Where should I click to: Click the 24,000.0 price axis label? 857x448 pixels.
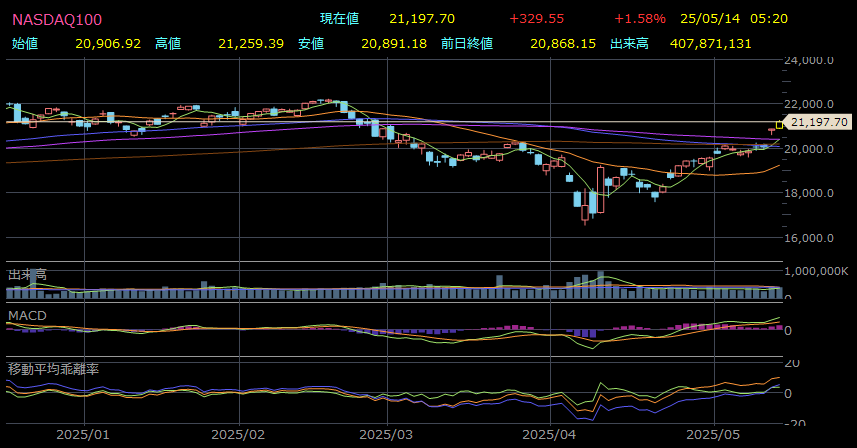click(x=808, y=61)
